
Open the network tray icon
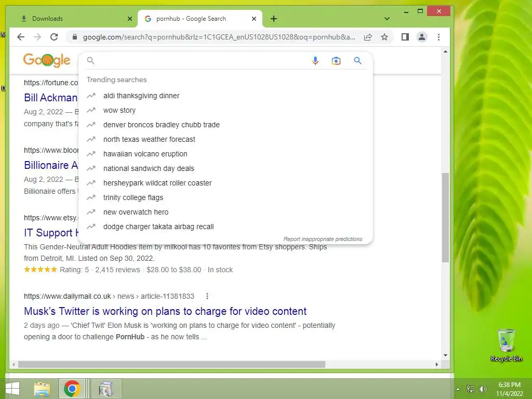coord(471,389)
